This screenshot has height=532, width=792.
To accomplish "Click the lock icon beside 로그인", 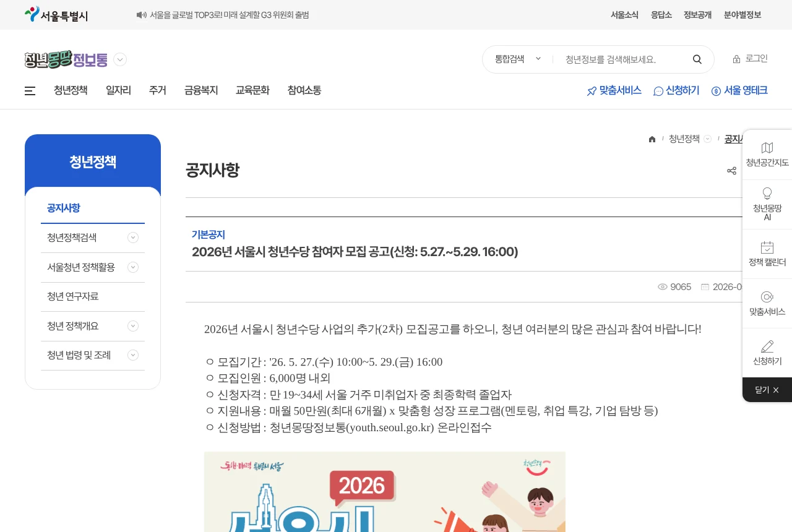I will coord(736,59).
